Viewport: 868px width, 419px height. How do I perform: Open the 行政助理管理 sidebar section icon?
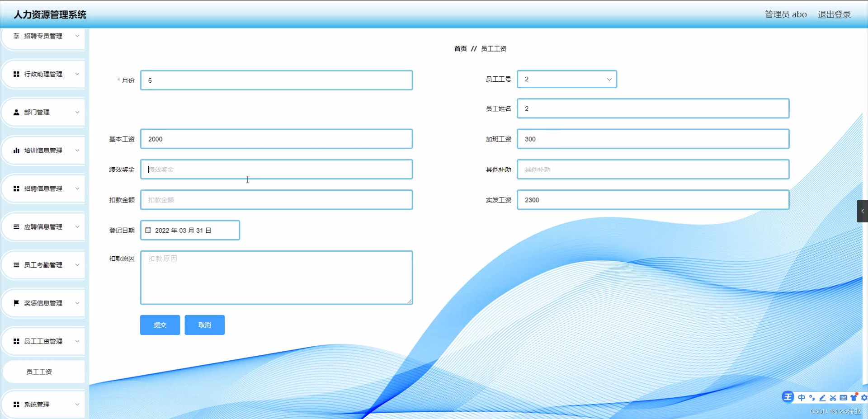[x=15, y=74]
